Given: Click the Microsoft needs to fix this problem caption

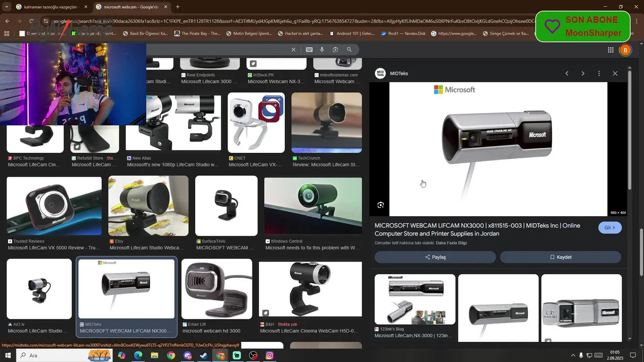Looking at the screenshot, I should click(312, 248).
